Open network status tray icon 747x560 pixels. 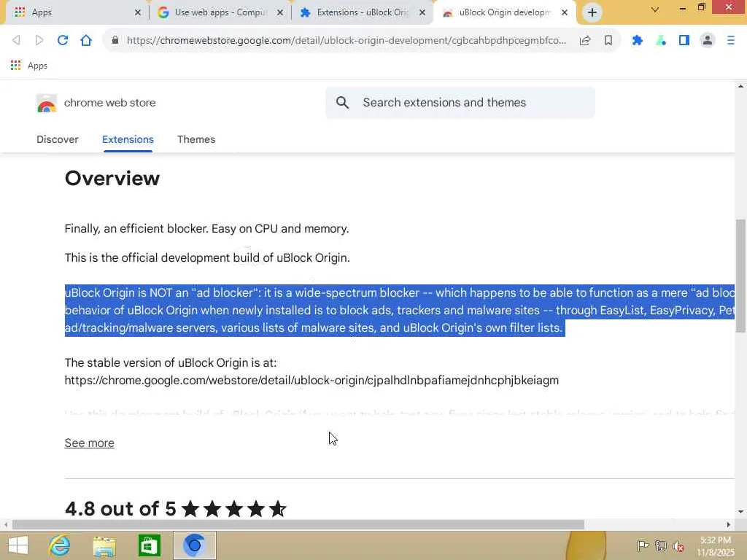pyautogui.click(x=661, y=545)
